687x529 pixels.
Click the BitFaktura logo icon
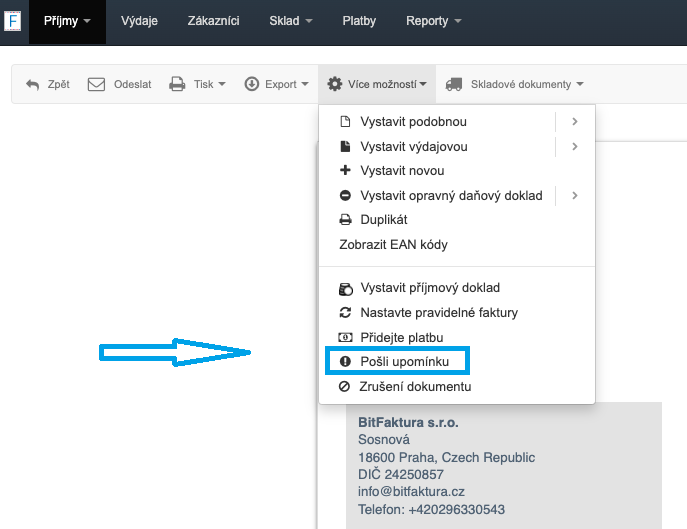(x=14, y=21)
